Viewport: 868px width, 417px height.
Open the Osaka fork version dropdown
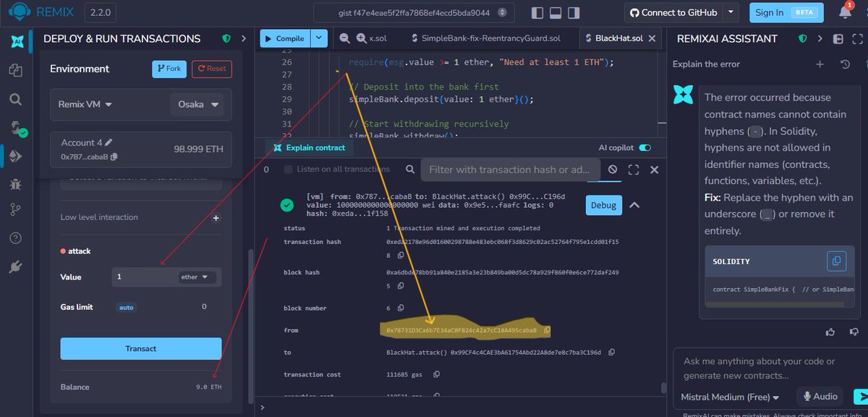point(197,104)
